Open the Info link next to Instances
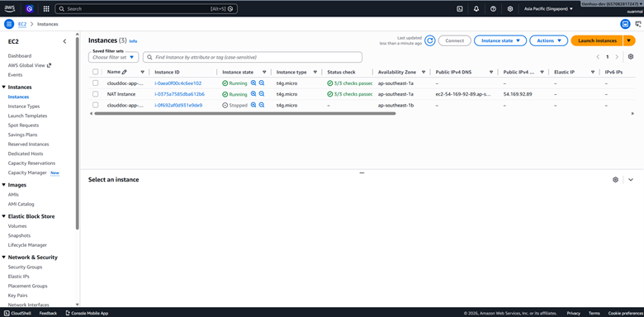The image size is (644, 317). coord(133,41)
